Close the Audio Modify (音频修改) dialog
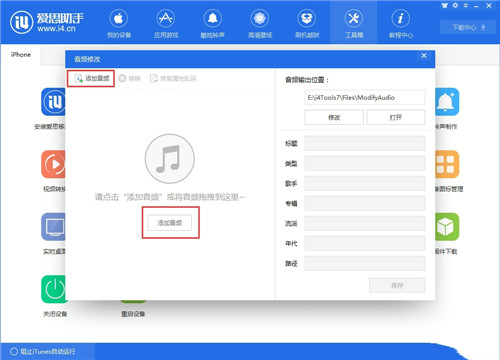The image size is (500, 360). click(x=424, y=56)
